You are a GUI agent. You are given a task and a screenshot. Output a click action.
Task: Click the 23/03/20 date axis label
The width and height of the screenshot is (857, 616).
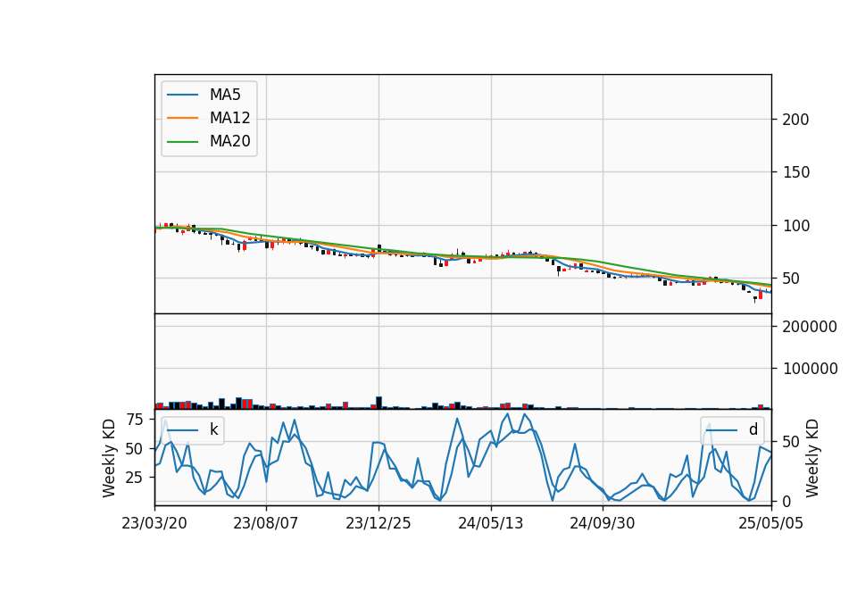pos(154,523)
